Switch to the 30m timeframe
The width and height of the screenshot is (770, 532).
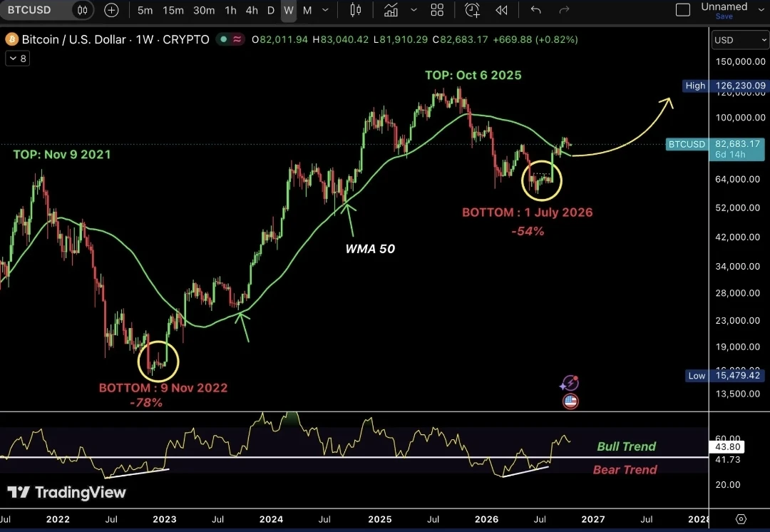pos(204,10)
